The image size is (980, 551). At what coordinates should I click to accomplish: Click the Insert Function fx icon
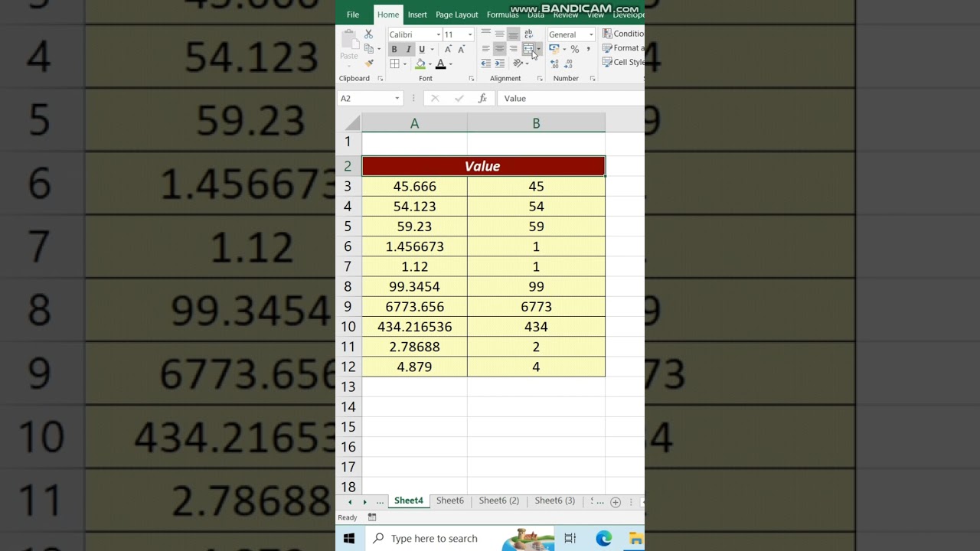click(482, 98)
